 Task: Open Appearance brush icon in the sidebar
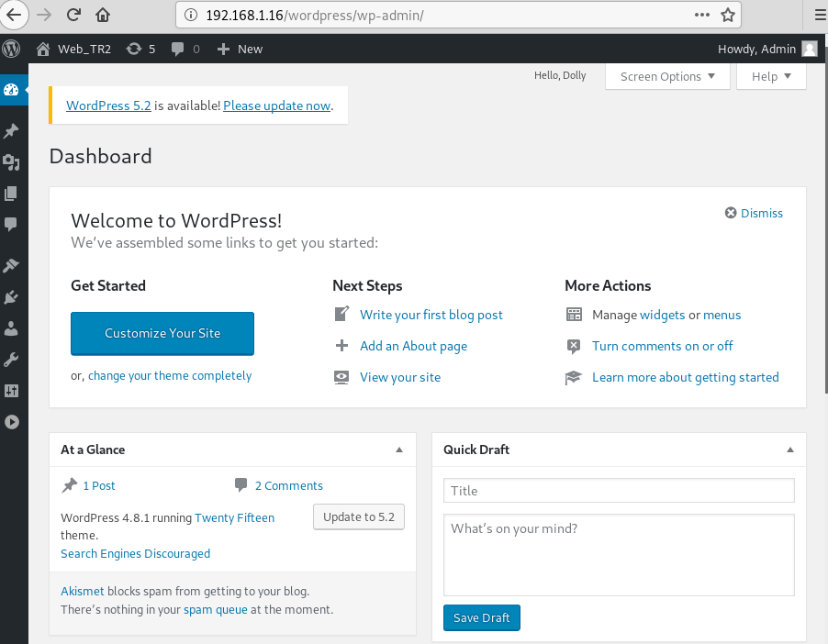[11, 265]
